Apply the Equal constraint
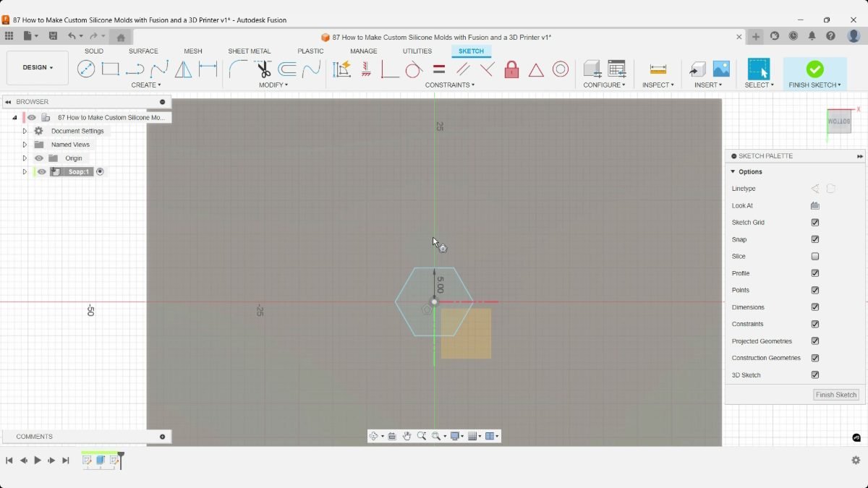Screen dimensions: 868x488 click(438, 69)
